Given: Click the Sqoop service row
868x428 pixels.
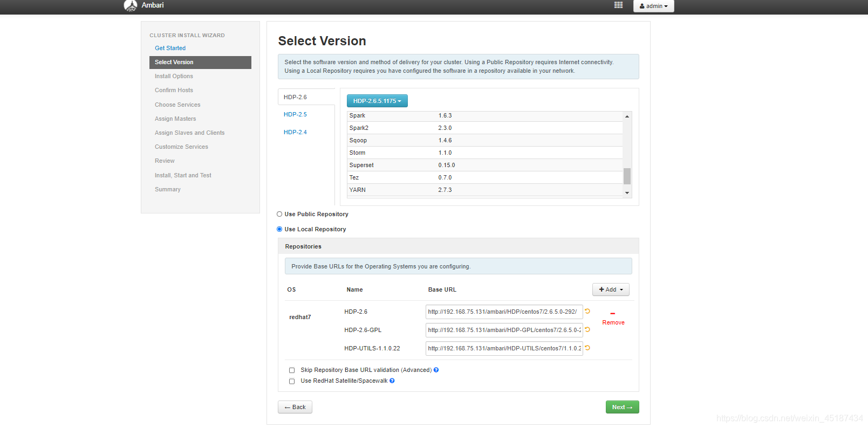Looking at the screenshot, I should point(485,140).
